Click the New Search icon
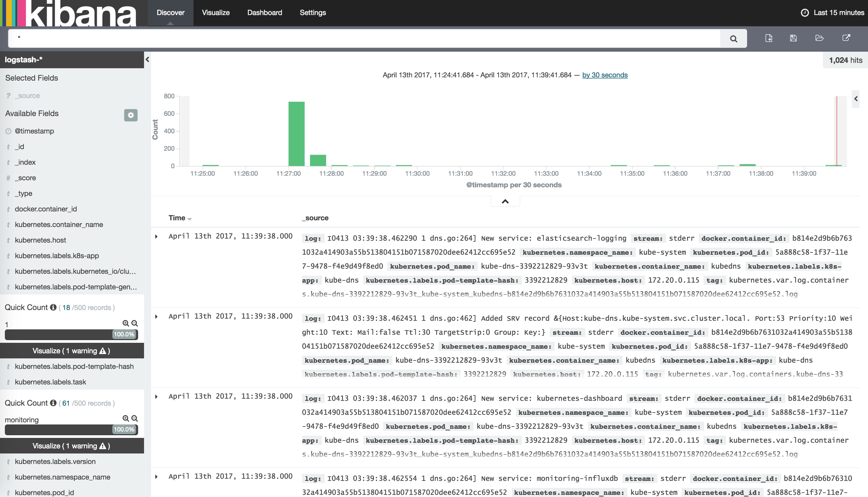 click(x=769, y=38)
